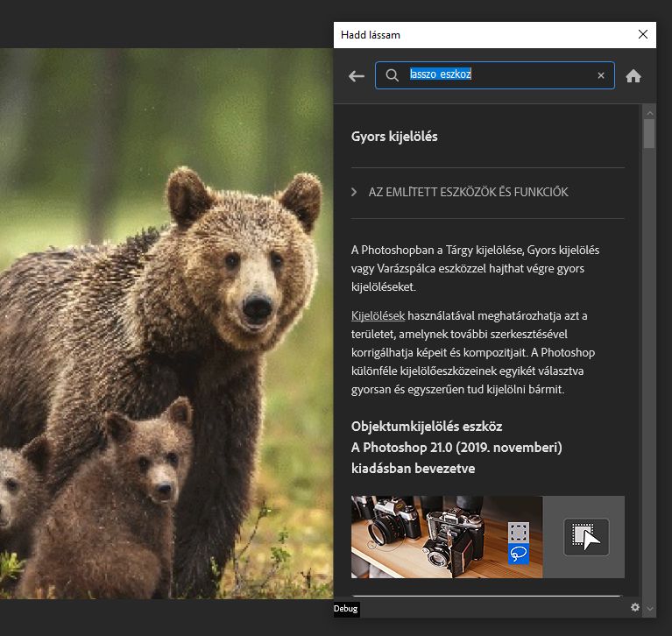Screen dimensions: 672x636
Task: Click the magnifier search icon
Action: point(392,75)
